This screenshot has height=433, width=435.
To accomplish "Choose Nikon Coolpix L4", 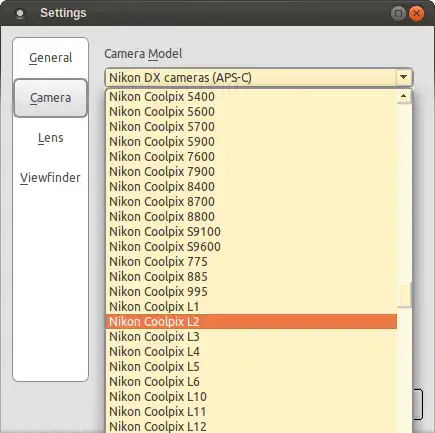I will coord(251,352).
